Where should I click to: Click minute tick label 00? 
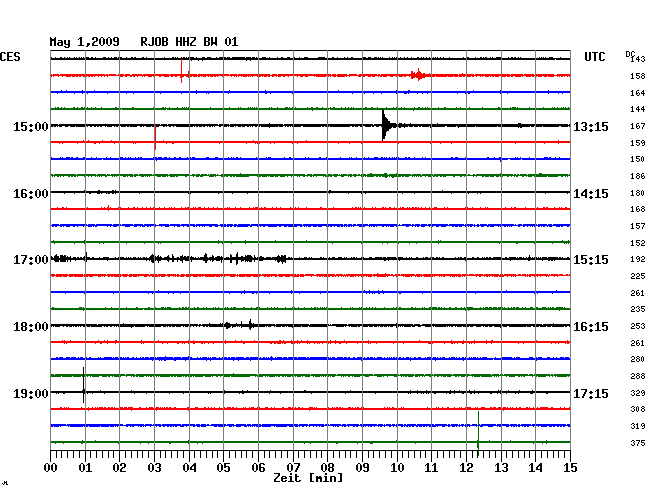(x=51, y=467)
